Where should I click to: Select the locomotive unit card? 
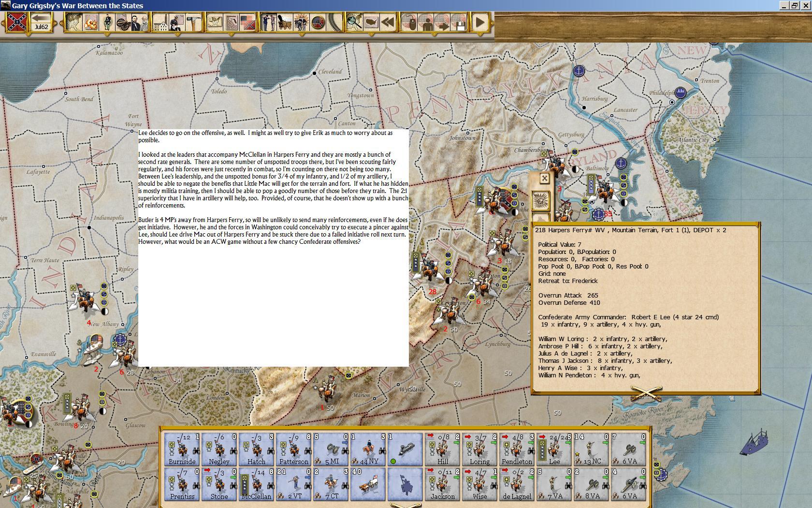pos(406,449)
